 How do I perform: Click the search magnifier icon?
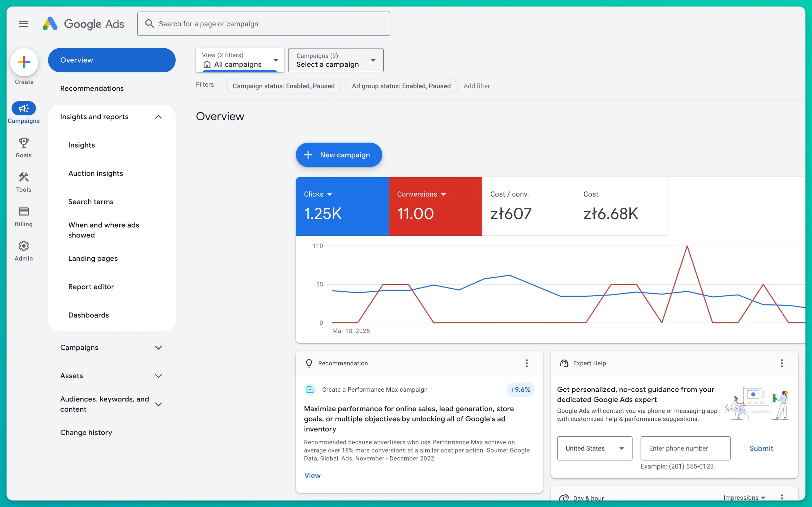(149, 24)
